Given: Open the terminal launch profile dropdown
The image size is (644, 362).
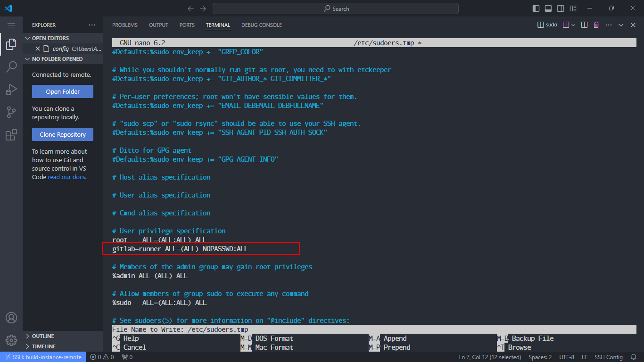Looking at the screenshot, I should 573,25.
